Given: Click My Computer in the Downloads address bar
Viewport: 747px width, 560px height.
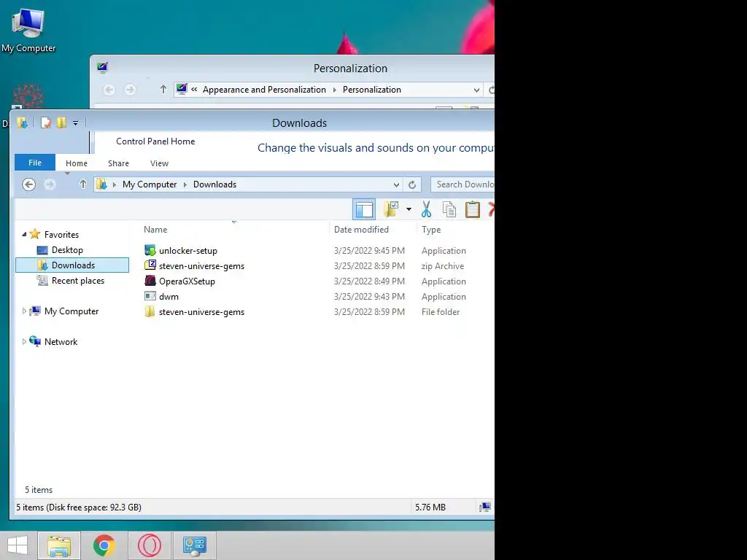Looking at the screenshot, I should pos(149,184).
